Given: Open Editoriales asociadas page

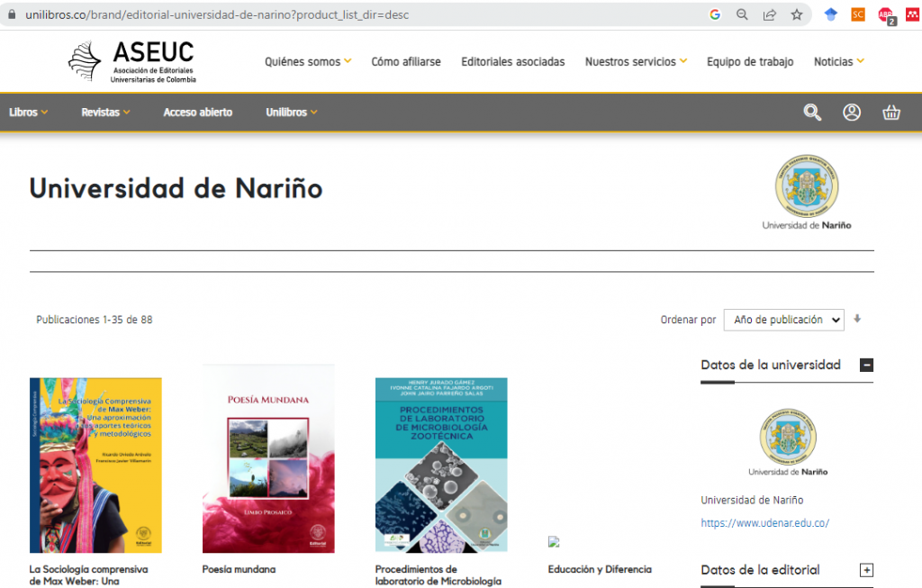Looking at the screenshot, I should pos(512,62).
